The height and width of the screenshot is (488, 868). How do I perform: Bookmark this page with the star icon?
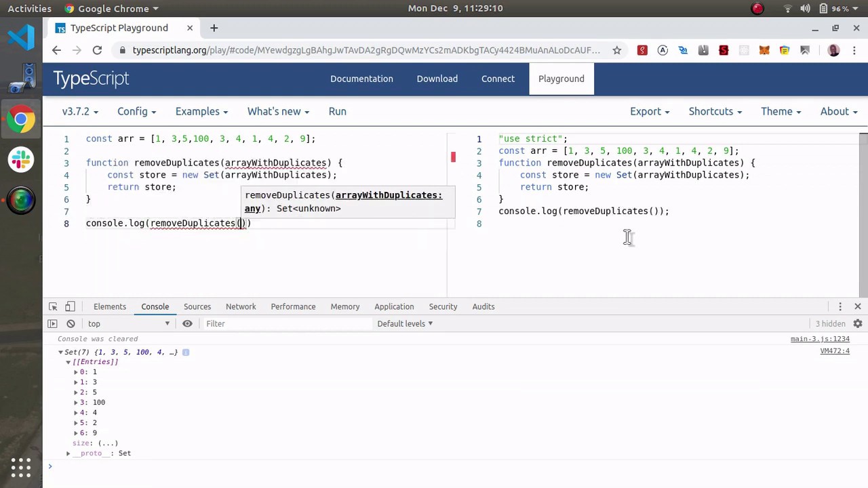[x=616, y=50]
